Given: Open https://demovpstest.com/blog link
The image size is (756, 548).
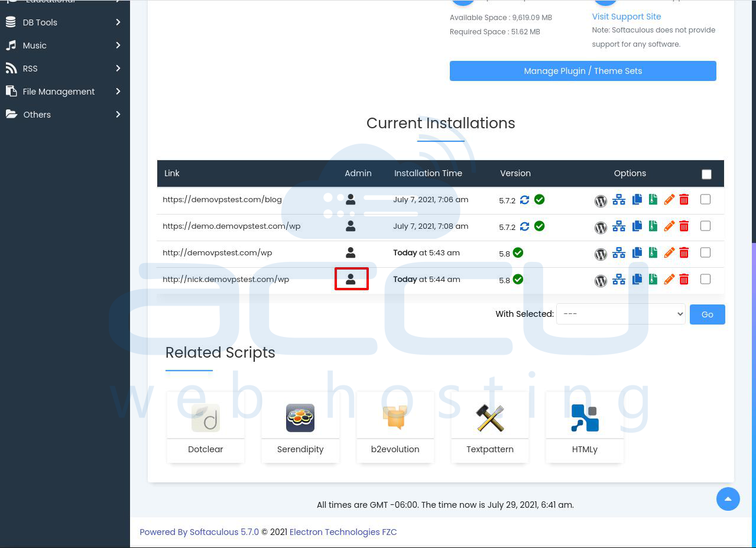Looking at the screenshot, I should point(222,199).
